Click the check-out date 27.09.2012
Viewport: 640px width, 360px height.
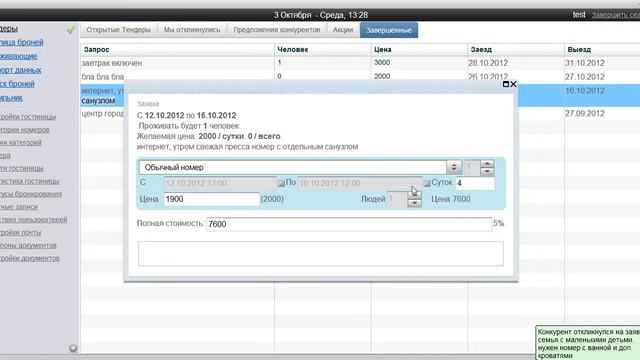point(584,113)
